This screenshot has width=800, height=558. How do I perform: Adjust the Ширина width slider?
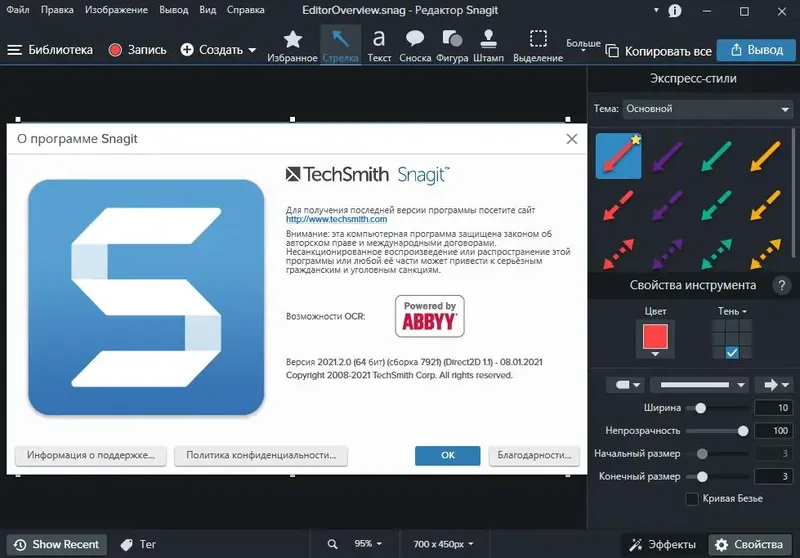(701, 408)
